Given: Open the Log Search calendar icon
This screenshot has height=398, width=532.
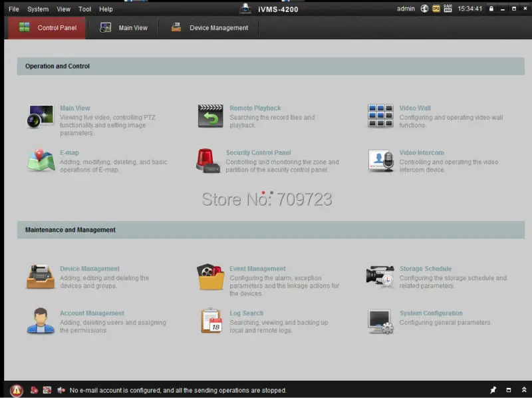Looking at the screenshot, I should [210, 321].
